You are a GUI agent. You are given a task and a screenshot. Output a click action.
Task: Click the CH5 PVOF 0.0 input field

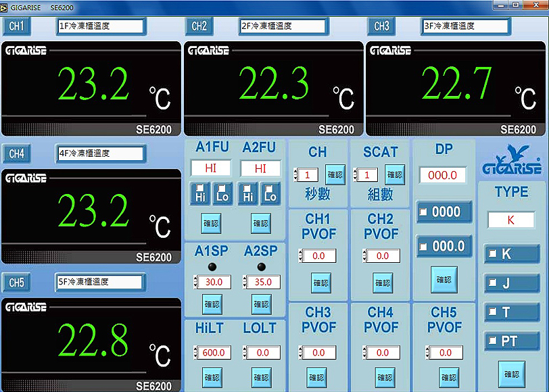[446, 352]
